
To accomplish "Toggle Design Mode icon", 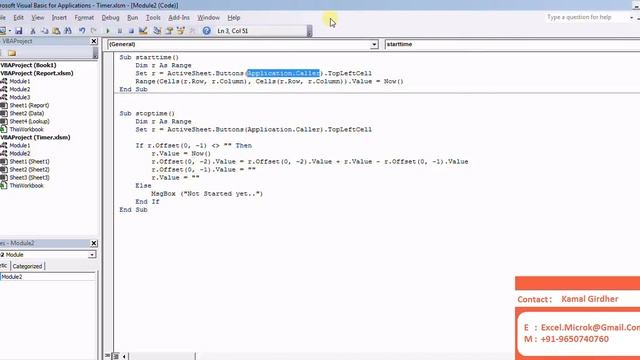I will point(143,31).
